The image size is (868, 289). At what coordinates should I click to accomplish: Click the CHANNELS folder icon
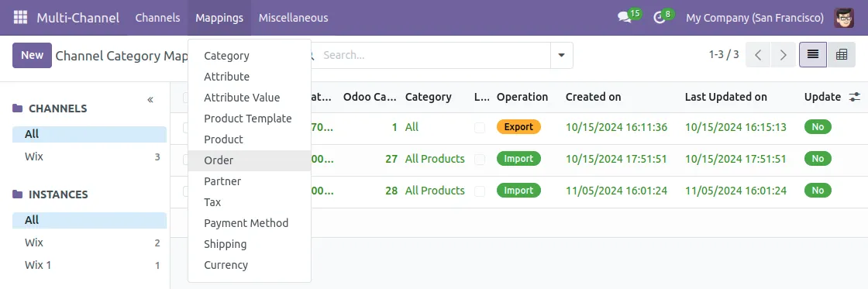click(18, 108)
